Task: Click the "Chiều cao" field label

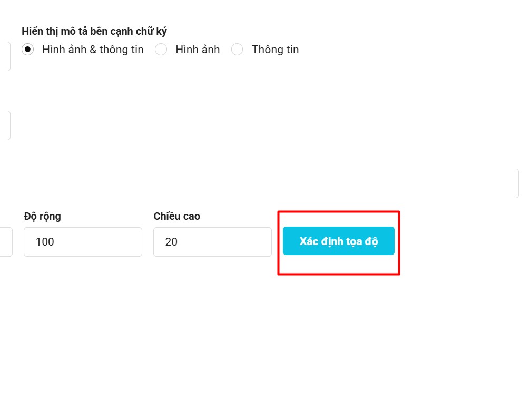Action: [x=177, y=216]
